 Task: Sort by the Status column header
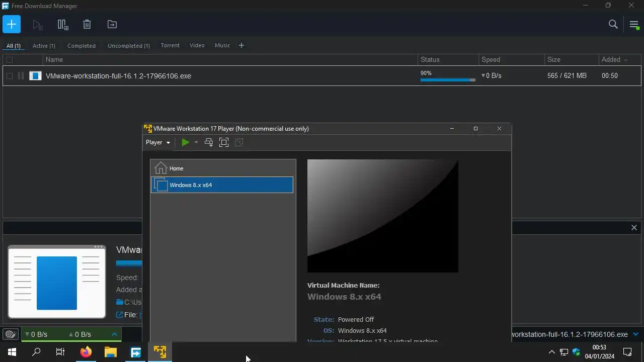448,60
